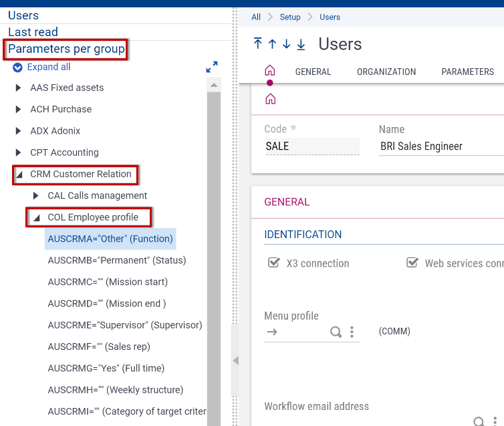This screenshot has height=426, width=504.
Task: Jump to last record arrow icon
Action: tap(301, 44)
